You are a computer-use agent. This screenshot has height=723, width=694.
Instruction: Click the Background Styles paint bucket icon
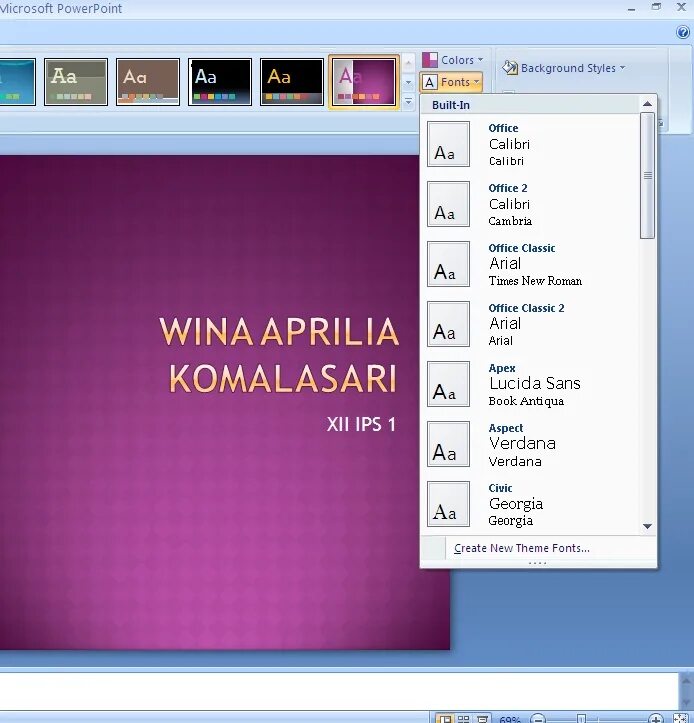510,68
